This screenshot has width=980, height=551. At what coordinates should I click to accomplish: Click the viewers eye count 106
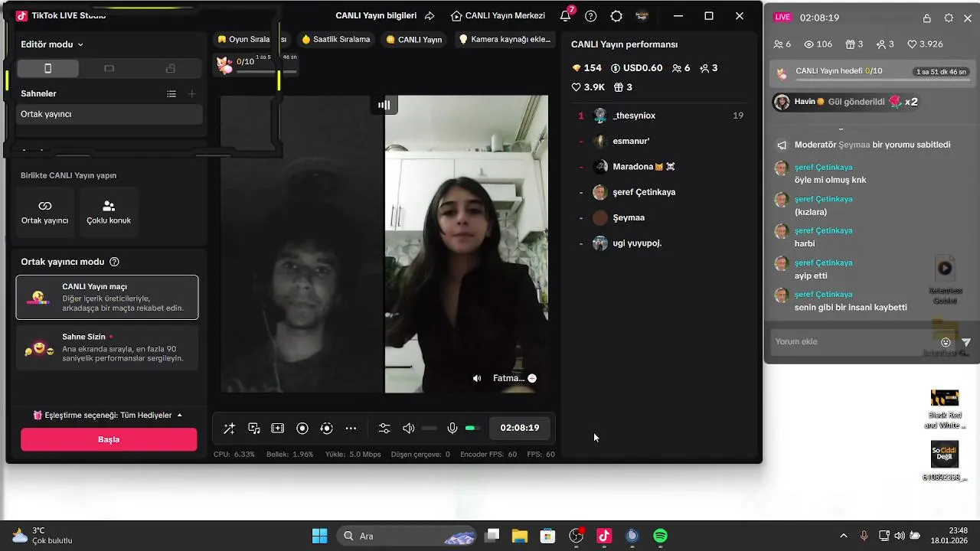coord(818,44)
